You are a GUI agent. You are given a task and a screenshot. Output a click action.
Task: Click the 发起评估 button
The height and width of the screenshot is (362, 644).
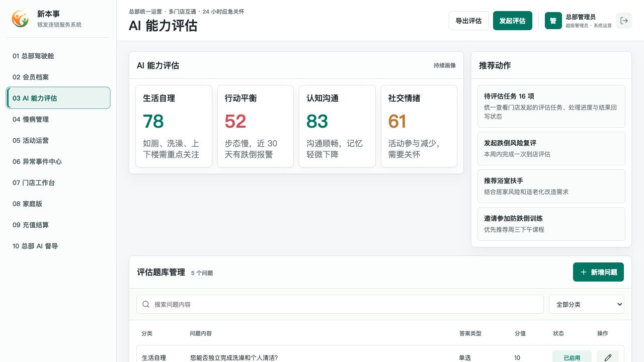[512, 21]
